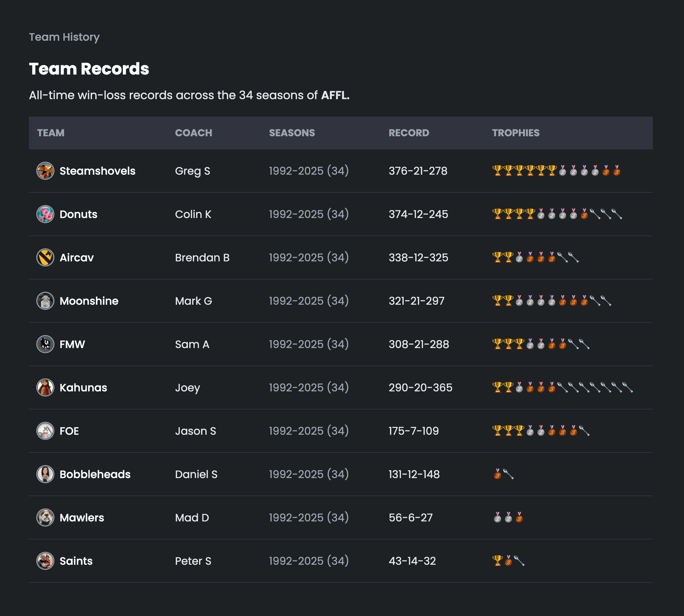684x616 pixels.
Task: Click the Donuts team logo
Action: pyautogui.click(x=45, y=214)
